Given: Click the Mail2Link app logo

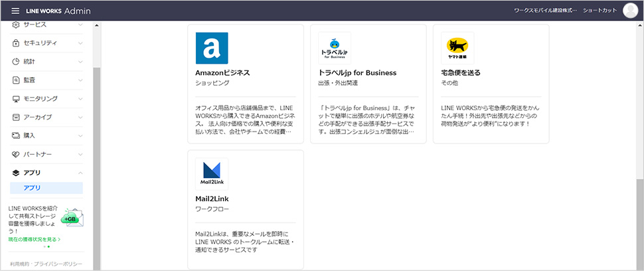Looking at the screenshot, I should (x=212, y=174).
